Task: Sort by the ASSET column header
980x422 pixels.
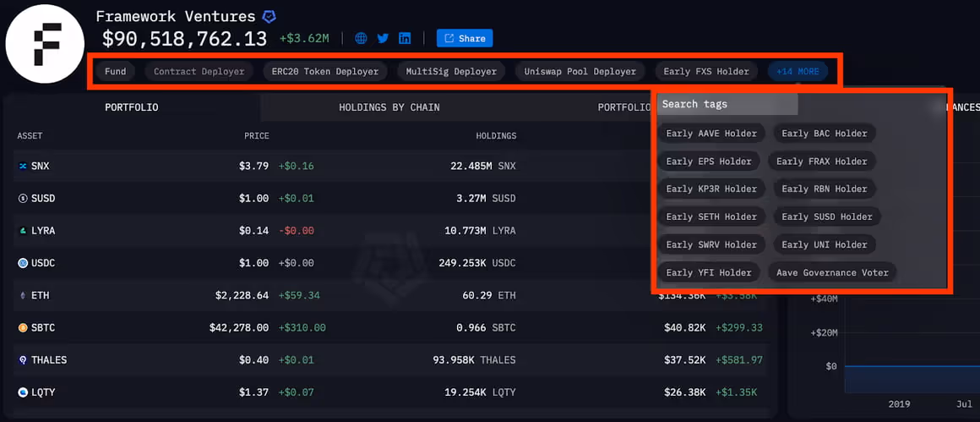Action: [x=30, y=135]
